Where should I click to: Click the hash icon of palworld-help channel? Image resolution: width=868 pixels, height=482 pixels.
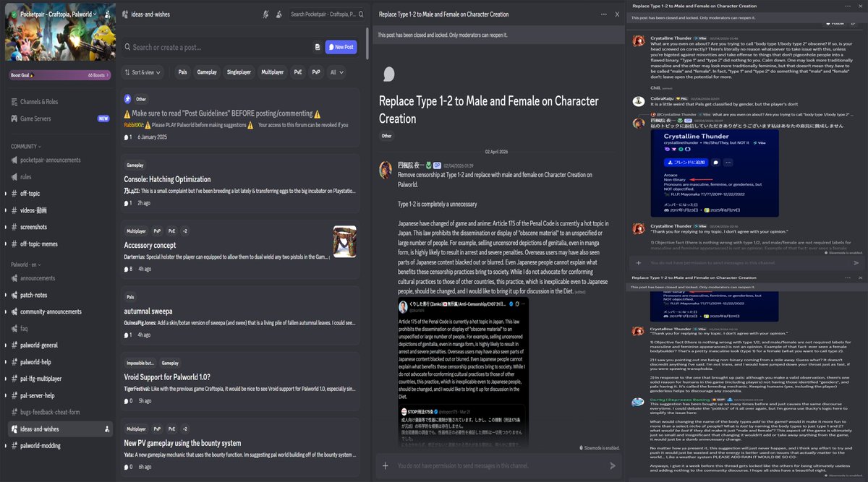click(x=14, y=362)
